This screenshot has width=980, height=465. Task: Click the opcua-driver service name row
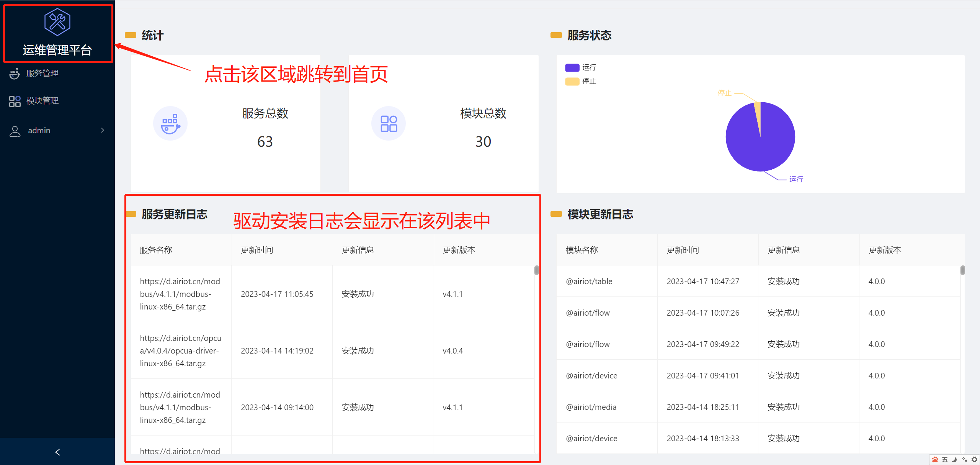point(180,350)
